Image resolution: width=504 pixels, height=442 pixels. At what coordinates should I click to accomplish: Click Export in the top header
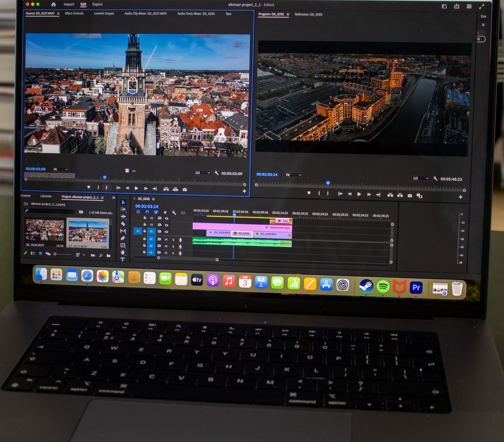click(x=97, y=4)
